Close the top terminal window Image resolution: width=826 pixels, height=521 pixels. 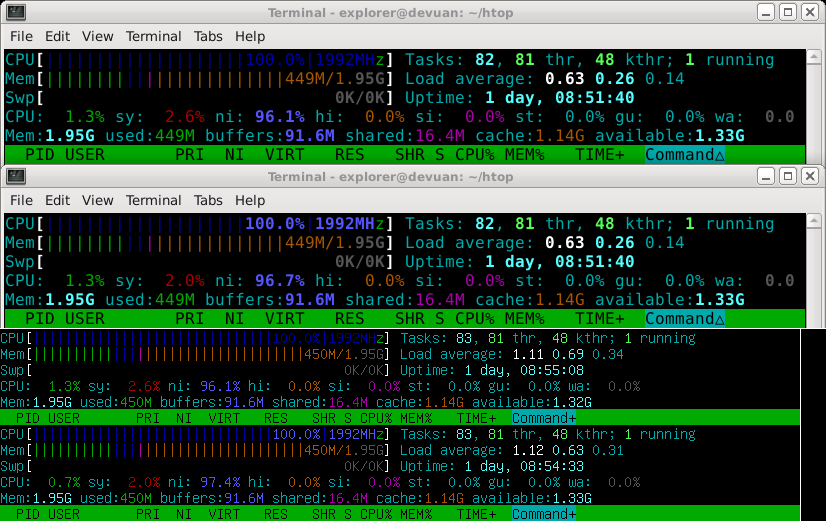pos(810,12)
